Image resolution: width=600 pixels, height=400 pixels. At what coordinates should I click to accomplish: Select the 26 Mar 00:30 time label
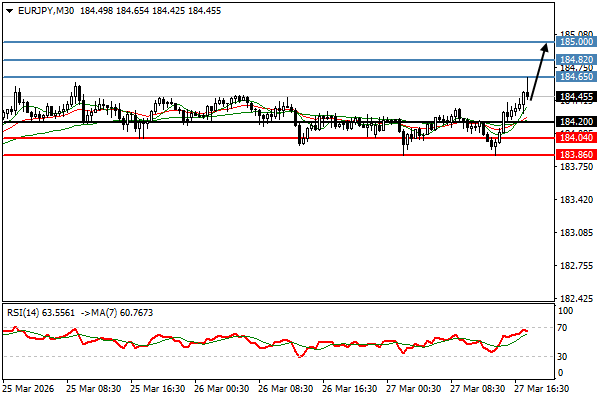222,389
